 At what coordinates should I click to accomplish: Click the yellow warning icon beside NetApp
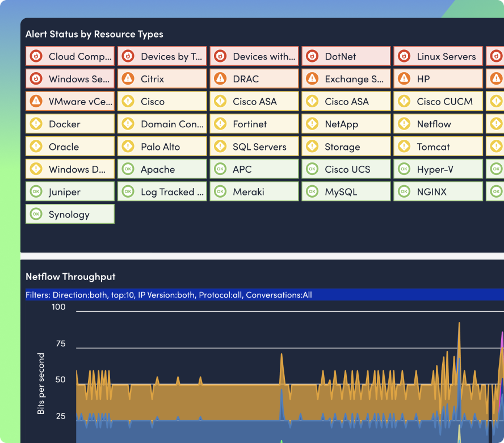pos(312,124)
